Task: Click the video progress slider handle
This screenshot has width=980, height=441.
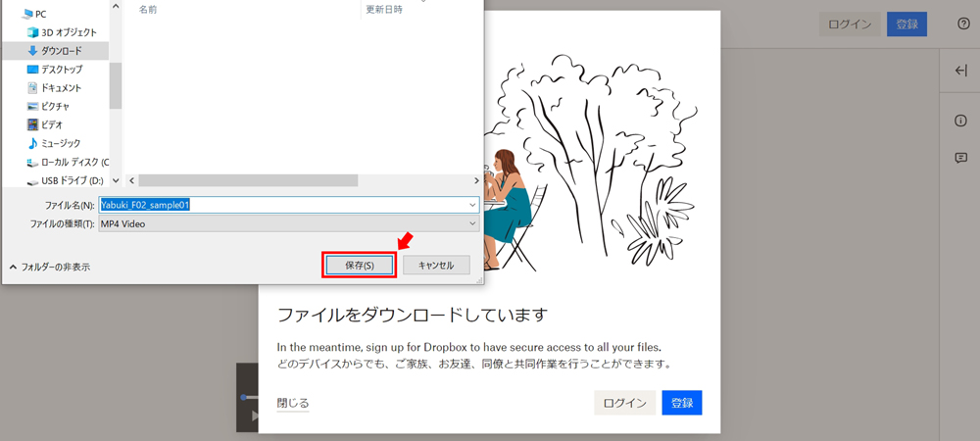Action: point(243,397)
